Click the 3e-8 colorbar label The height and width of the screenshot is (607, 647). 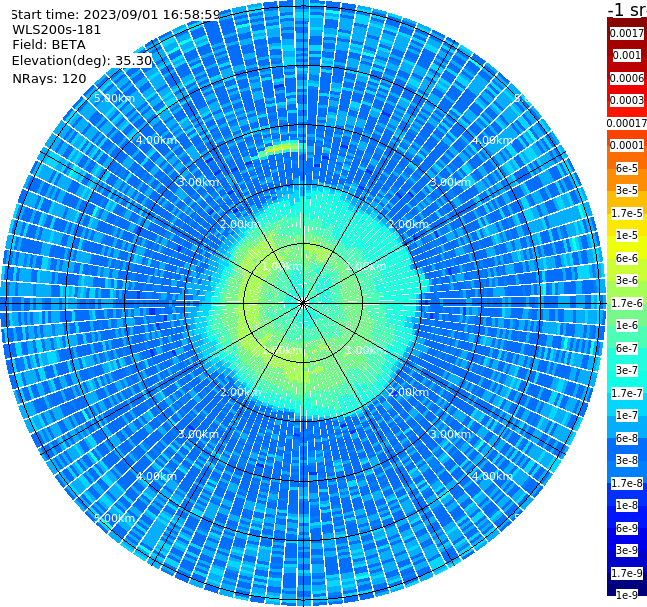tap(627, 460)
